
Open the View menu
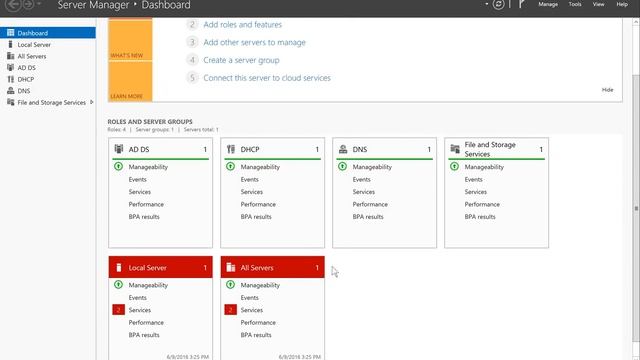598,4
